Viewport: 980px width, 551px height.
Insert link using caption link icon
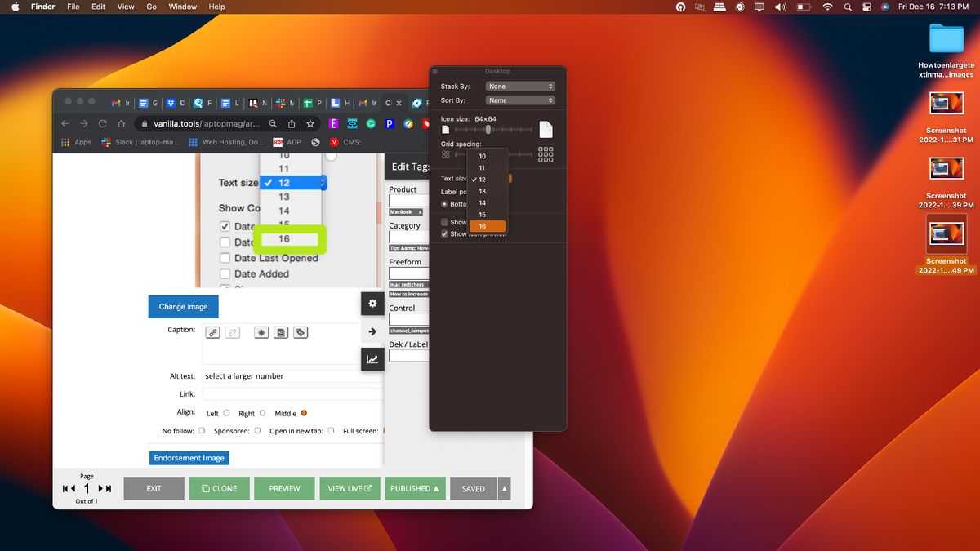[x=212, y=332]
